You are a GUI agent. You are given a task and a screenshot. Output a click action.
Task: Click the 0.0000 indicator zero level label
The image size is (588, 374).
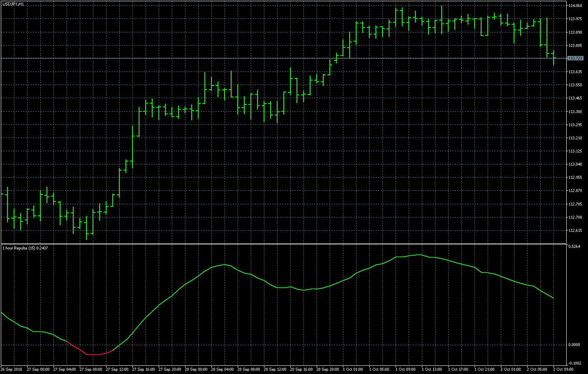574,345
